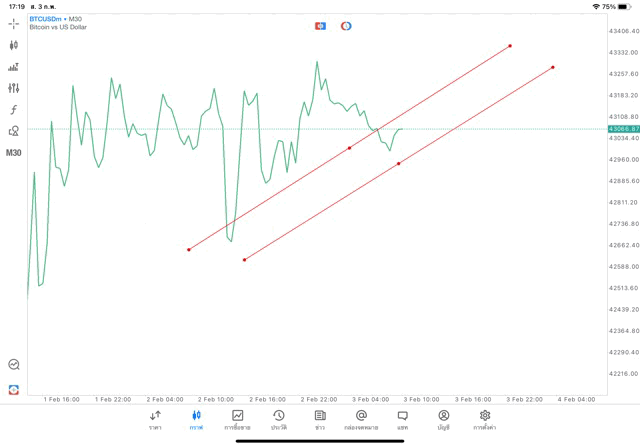The height and width of the screenshot is (447, 640).
Task: Open chart settings sliders icon
Action: coord(13,88)
